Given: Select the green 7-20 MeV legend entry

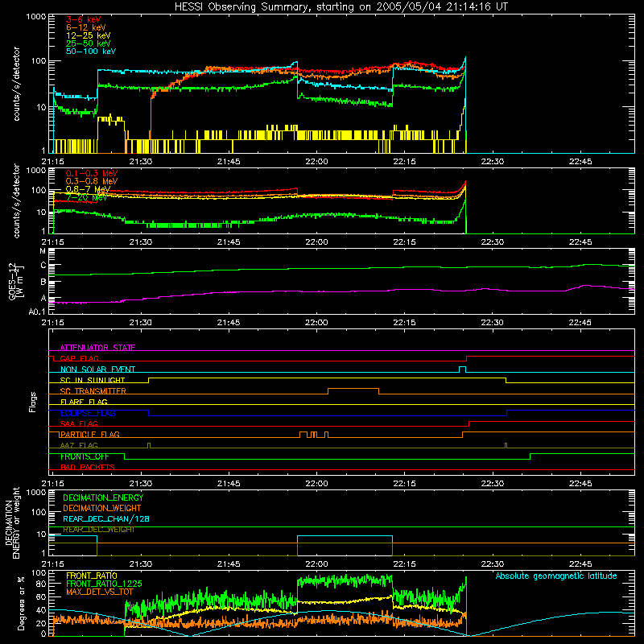Looking at the screenshot, I should (86, 197).
